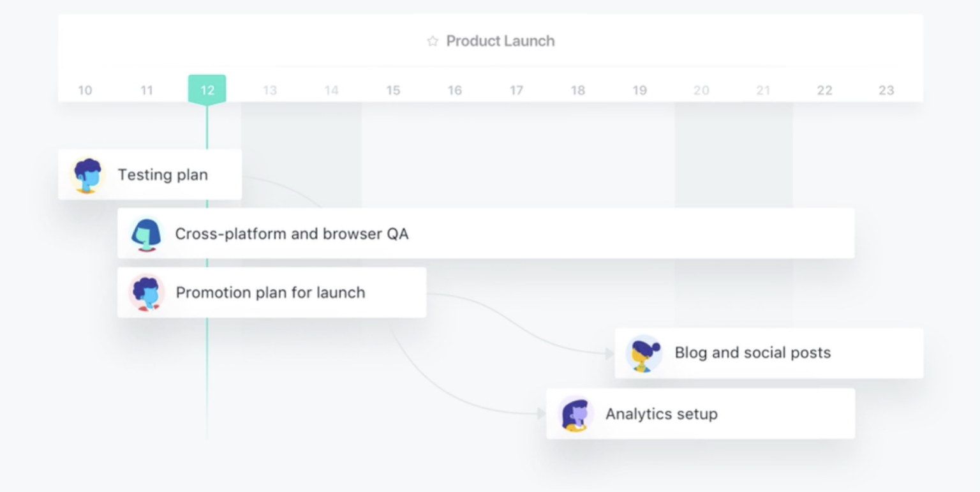Click the Product Launch project title
Screen dimensions: 980x492
[500, 41]
